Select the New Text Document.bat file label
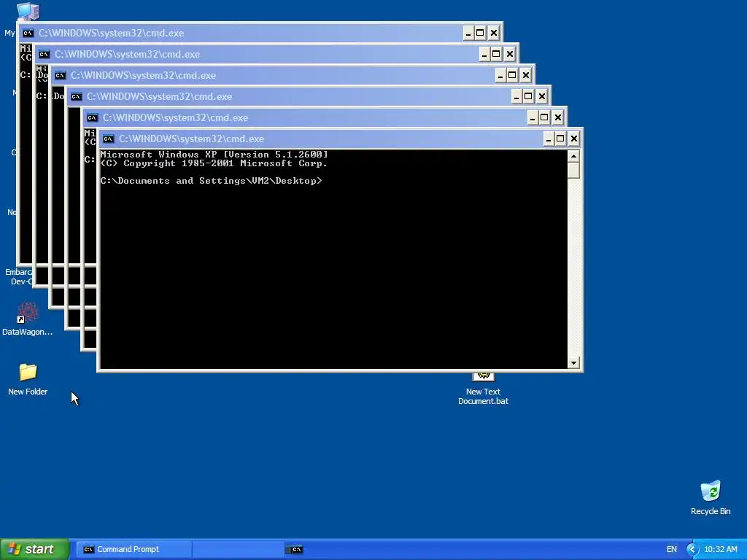Viewport: 747px width, 560px height. point(483,396)
